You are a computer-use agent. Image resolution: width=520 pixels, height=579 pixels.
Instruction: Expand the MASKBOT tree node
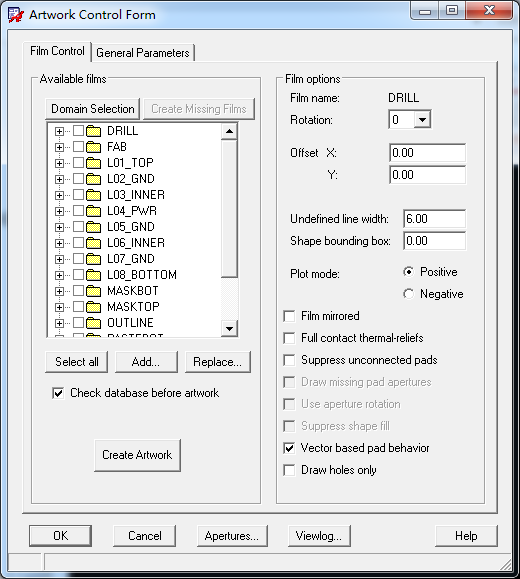tap(59, 291)
